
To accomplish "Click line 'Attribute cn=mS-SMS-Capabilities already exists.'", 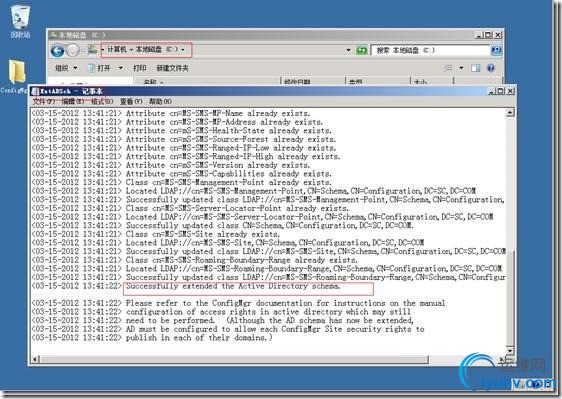I will [229, 174].
